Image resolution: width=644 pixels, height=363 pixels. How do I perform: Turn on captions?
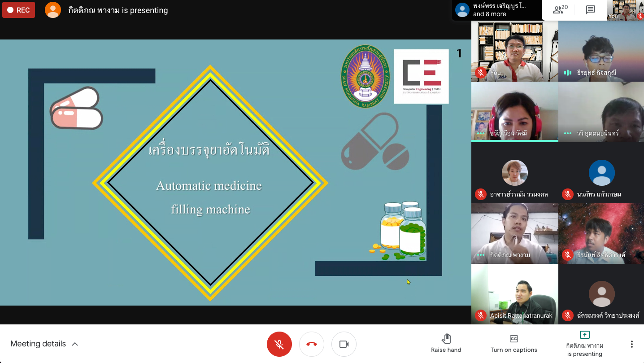(513, 343)
